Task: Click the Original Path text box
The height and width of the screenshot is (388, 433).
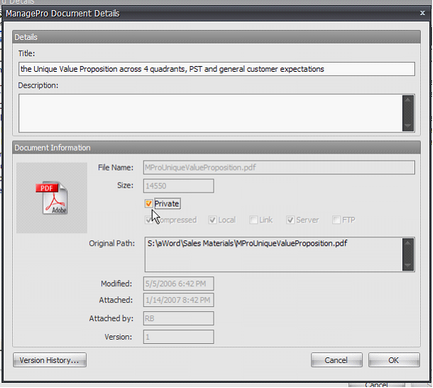Action: 273,254
